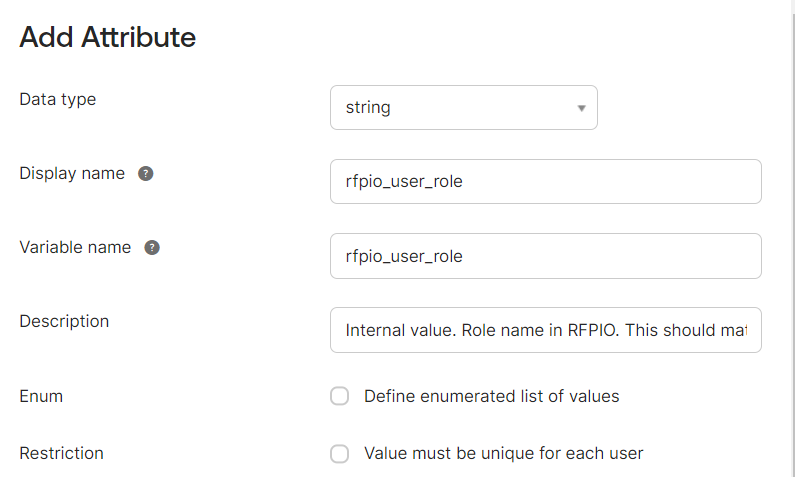Focus the Display name input field
The height and width of the screenshot is (477, 795).
click(546, 181)
